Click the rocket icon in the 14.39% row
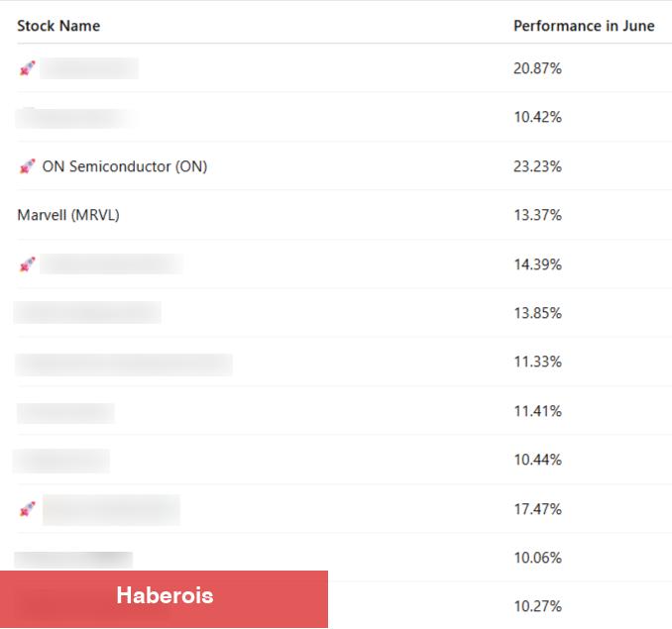The width and height of the screenshot is (672, 629). (27, 264)
